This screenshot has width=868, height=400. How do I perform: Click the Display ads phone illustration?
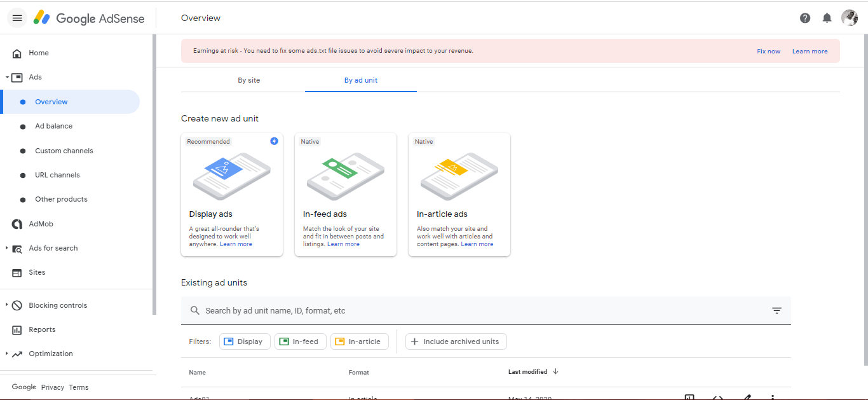point(231,176)
